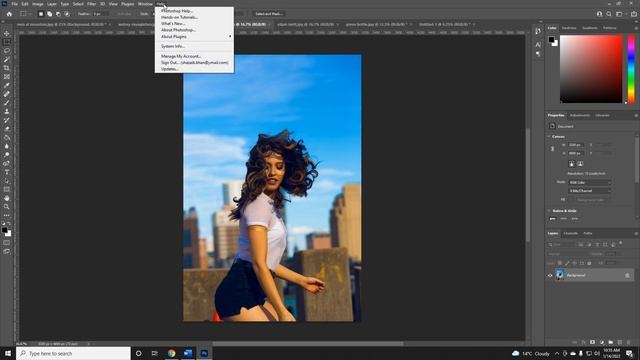The image size is (640, 360).
Task: Select the Zoom tool
Action: click(7, 207)
